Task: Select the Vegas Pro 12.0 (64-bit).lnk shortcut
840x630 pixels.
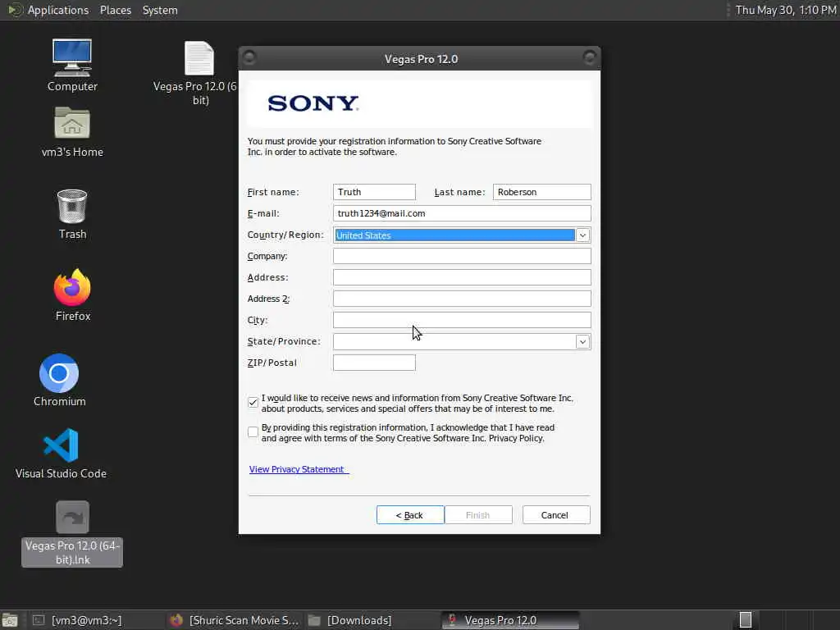Action: 72,533
